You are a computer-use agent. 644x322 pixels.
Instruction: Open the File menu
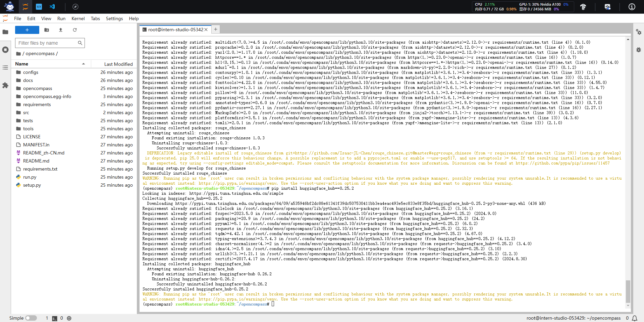(x=18, y=18)
